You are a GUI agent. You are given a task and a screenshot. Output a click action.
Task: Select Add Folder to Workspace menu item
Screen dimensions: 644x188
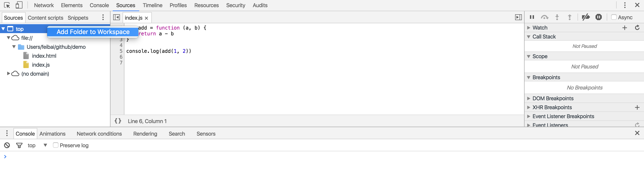pyautogui.click(x=93, y=32)
